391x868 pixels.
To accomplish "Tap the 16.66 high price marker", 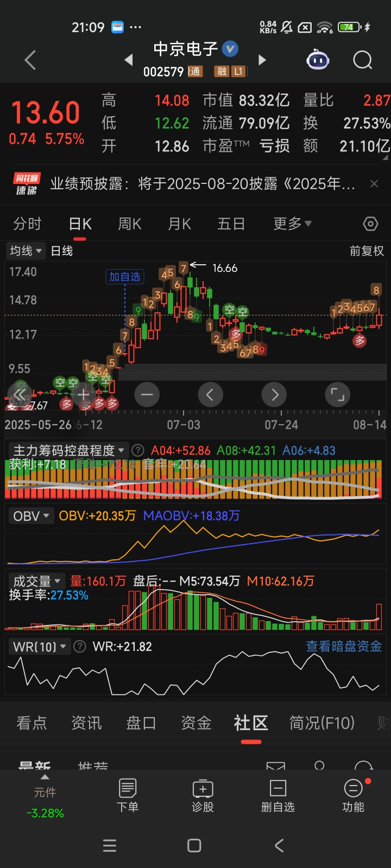I will click(x=225, y=268).
